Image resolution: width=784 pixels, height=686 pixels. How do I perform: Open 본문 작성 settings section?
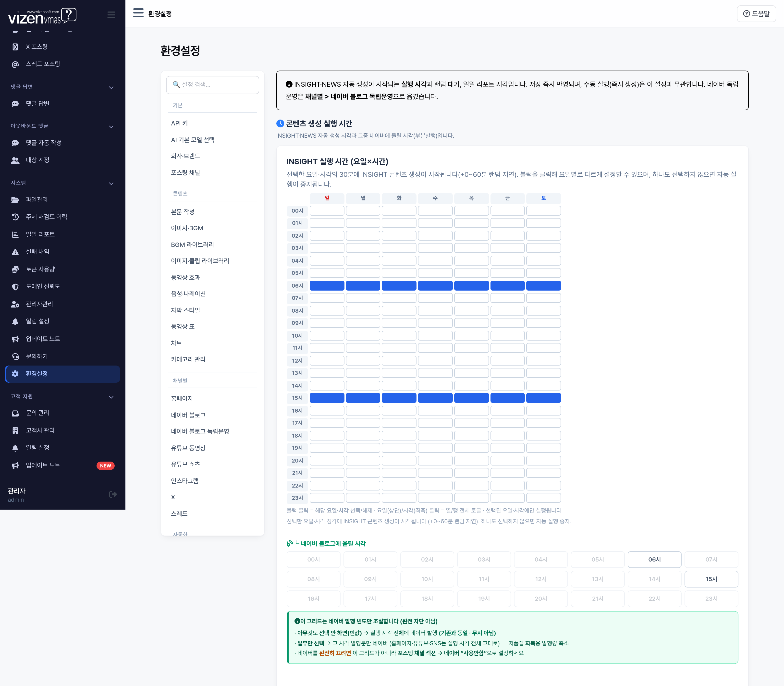(x=183, y=212)
